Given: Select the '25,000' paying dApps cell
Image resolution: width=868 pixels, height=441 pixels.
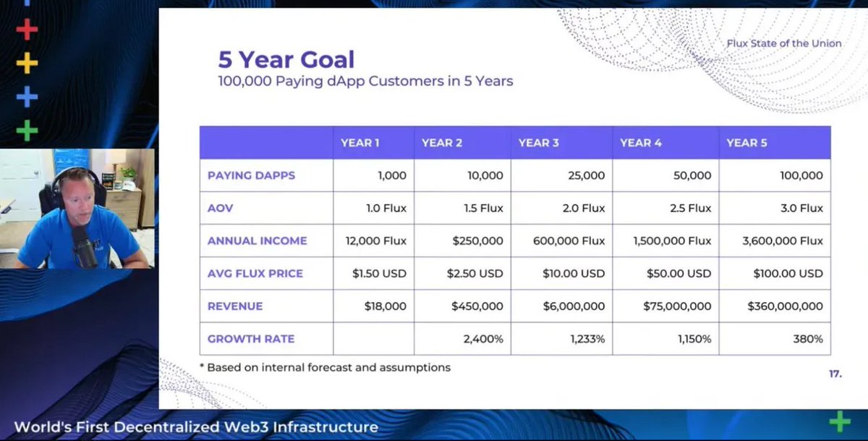Looking at the screenshot, I should point(561,175).
